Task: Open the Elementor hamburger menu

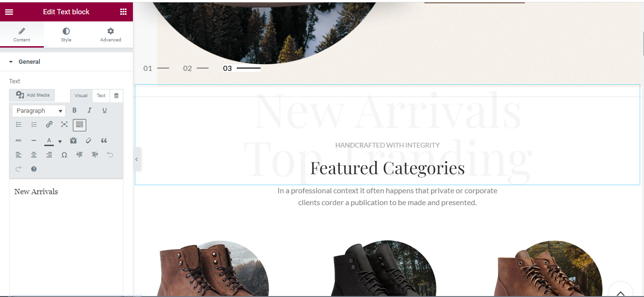Action: tap(9, 12)
